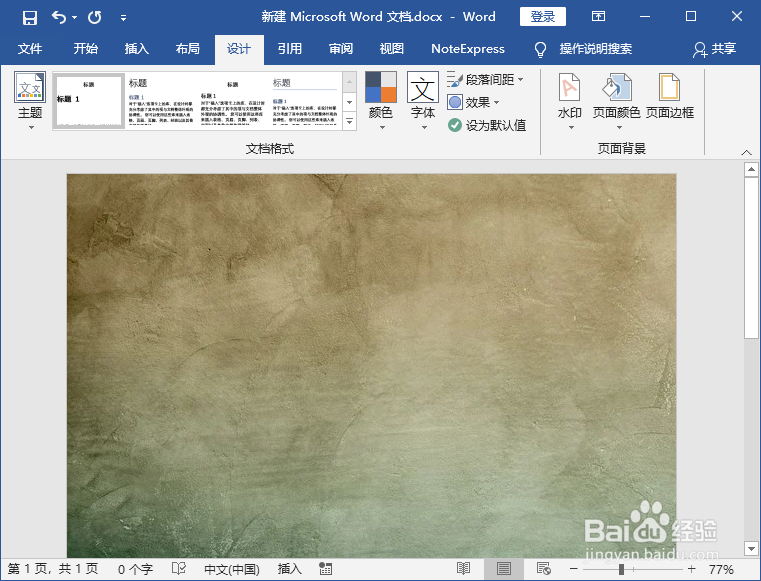Open the 主题 themes gallery
The image size is (761, 581).
point(30,87)
